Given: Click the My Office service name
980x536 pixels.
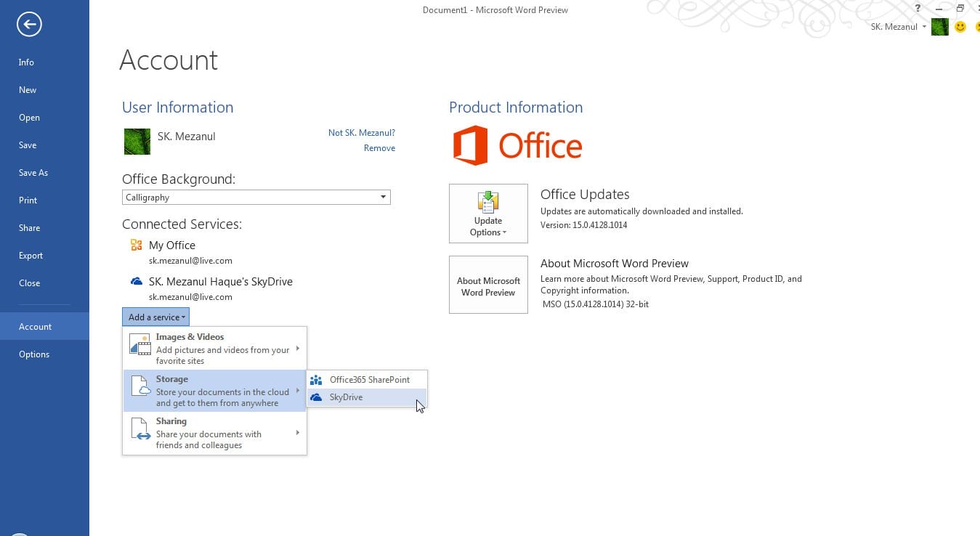Looking at the screenshot, I should [172, 245].
